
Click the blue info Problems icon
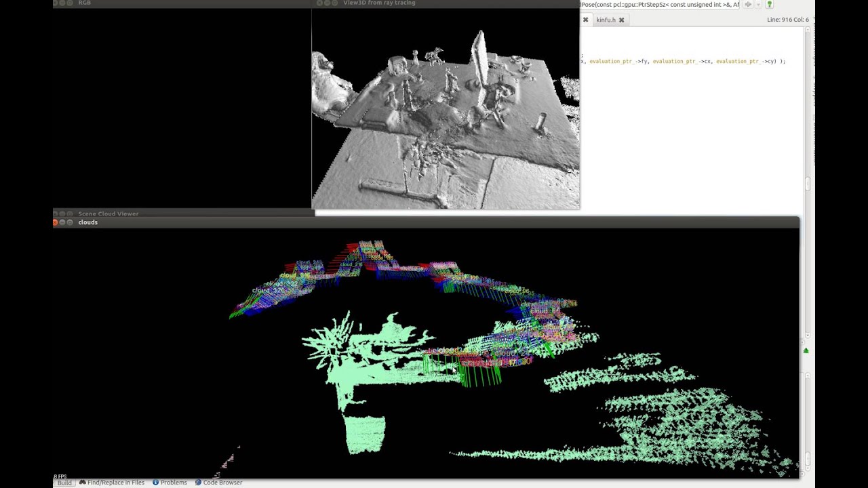(x=155, y=483)
